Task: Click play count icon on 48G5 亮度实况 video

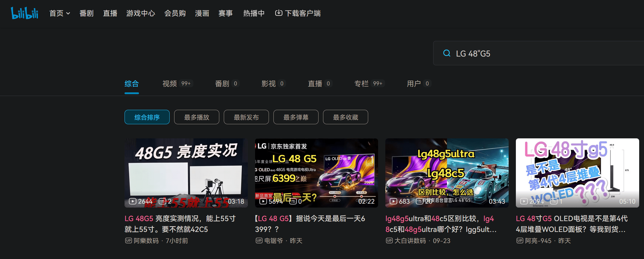Action: [x=133, y=201]
